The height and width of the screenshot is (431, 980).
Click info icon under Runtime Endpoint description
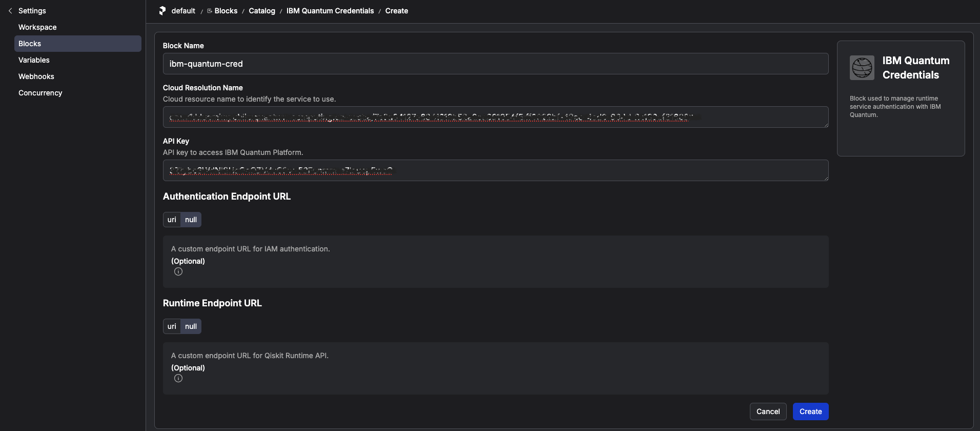(178, 379)
